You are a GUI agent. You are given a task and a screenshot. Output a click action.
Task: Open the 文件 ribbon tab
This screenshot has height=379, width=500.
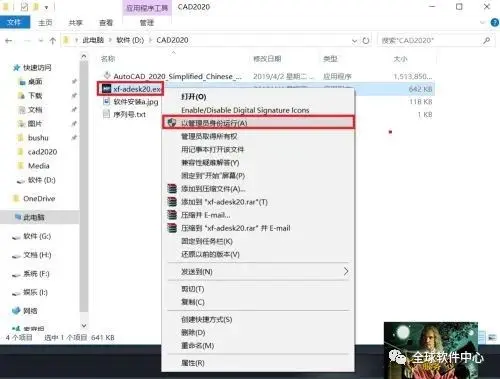click(x=14, y=22)
